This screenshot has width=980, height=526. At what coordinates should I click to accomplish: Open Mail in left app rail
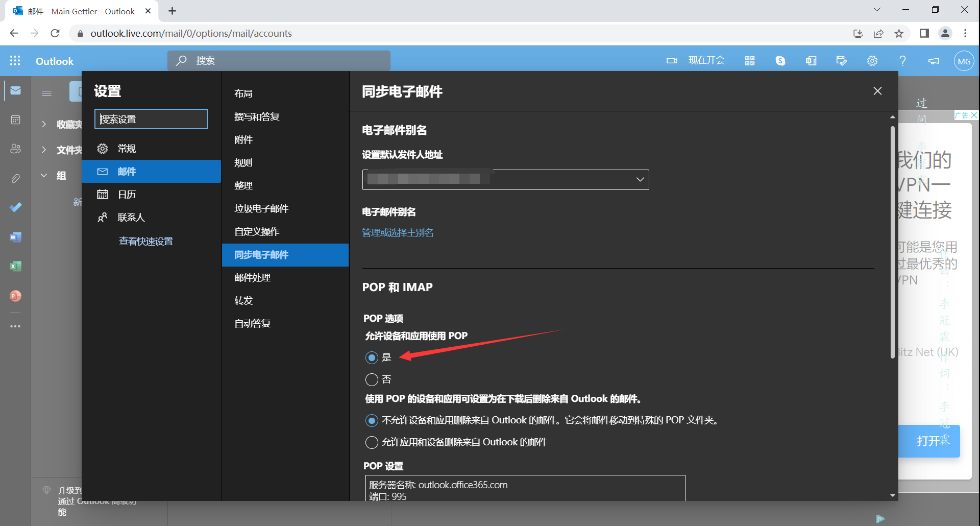tap(15, 91)
